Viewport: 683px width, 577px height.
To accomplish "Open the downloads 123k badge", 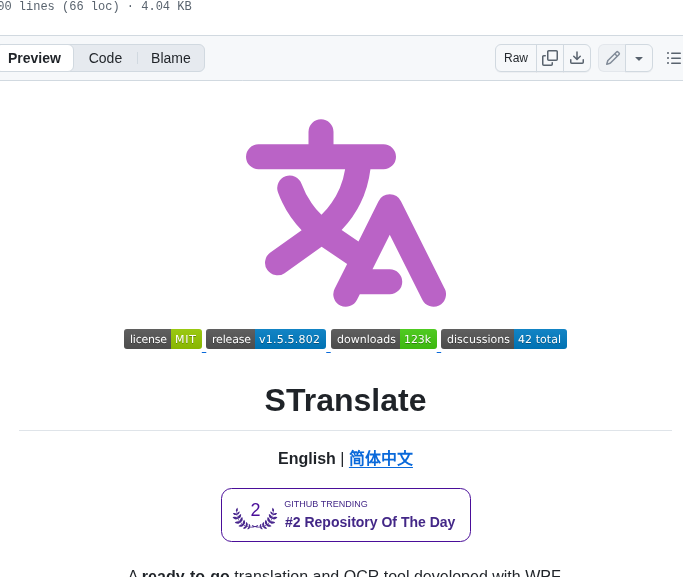I will click(x=384, y=339).
